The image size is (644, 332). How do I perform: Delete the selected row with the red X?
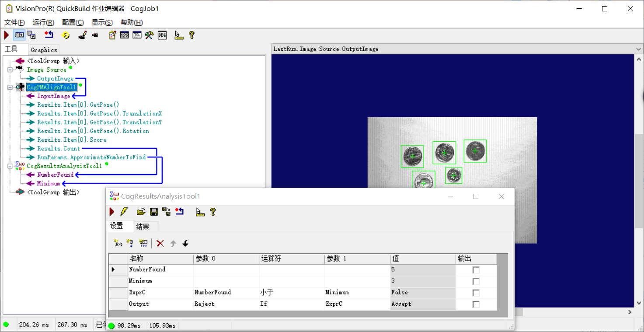160,243
